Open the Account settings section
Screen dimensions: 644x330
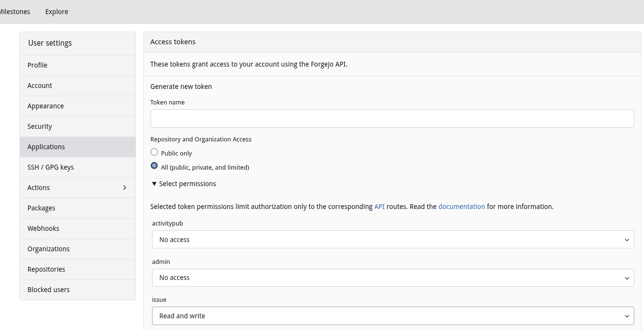39,86
